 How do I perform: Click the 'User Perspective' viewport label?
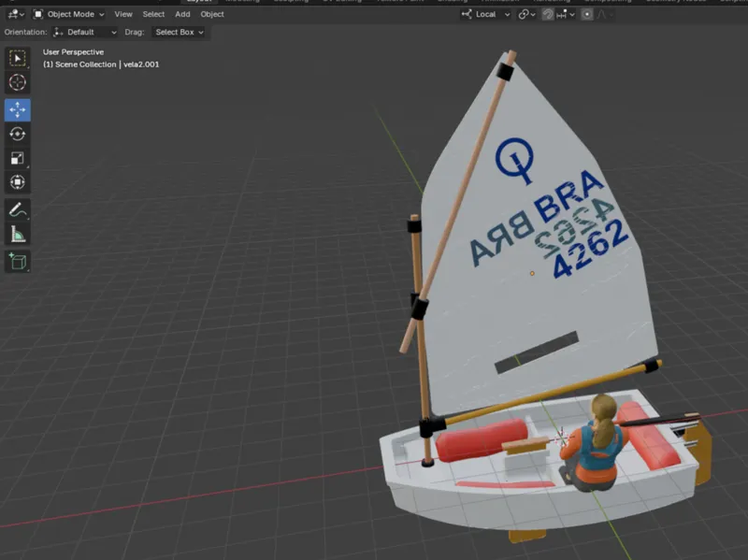(x=73, y=52)
